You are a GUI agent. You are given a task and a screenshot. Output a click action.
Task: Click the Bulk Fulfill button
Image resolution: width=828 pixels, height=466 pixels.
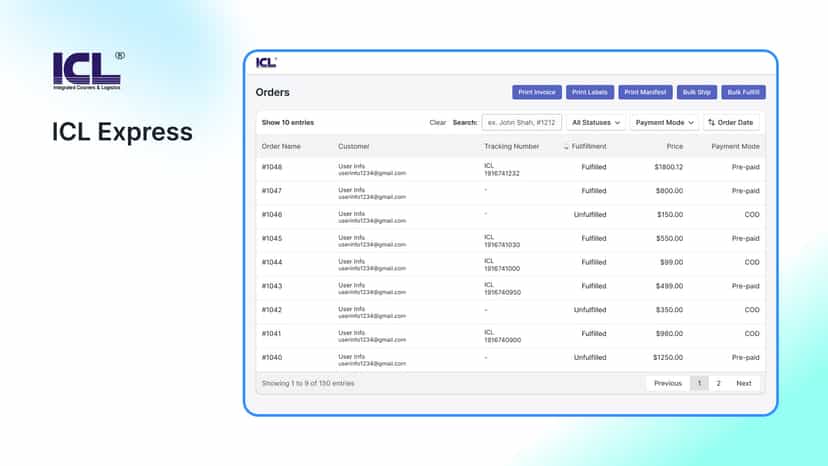coord(744,92)
